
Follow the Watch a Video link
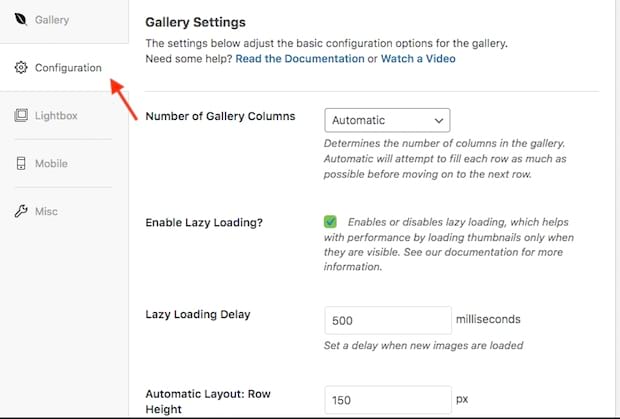tap(418, 59)
